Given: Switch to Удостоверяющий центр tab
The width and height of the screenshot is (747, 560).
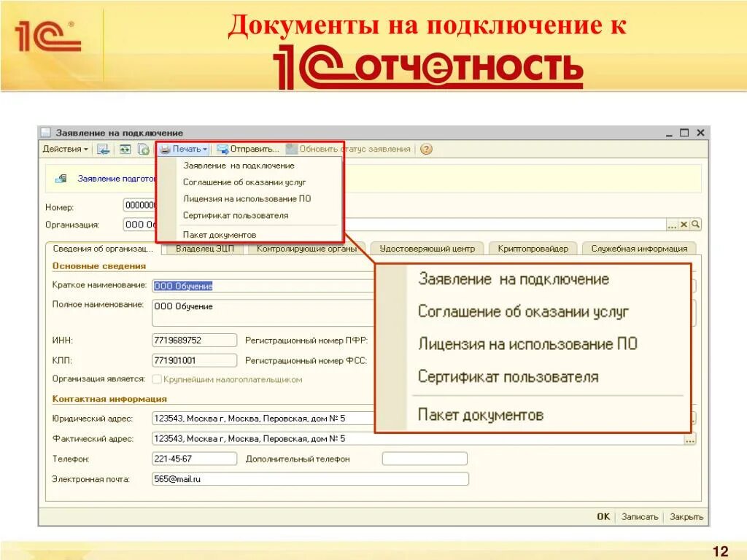Looking at the screenshot, I should pos(427,249).
